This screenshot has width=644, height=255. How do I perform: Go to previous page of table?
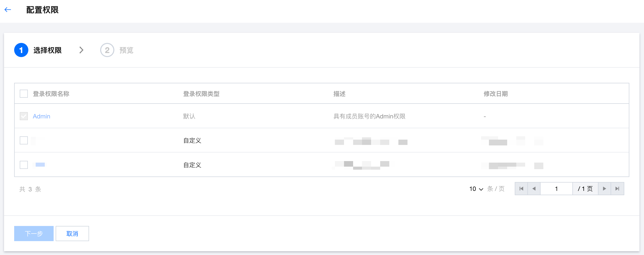pyautogui.click(x=534, y=189)
